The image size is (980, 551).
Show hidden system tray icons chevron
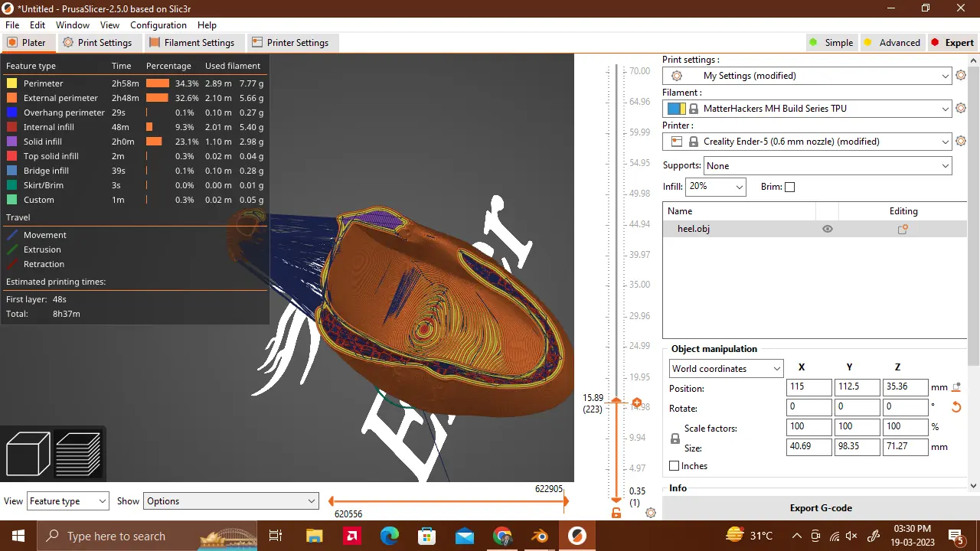[797, 536]
